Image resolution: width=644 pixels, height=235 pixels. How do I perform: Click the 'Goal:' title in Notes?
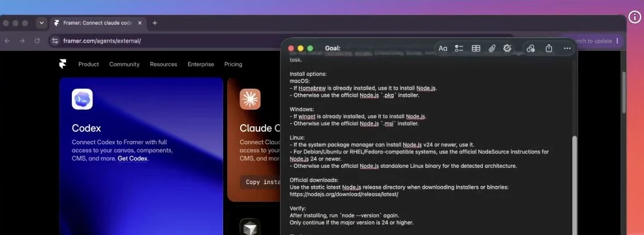tap(333, 48)
